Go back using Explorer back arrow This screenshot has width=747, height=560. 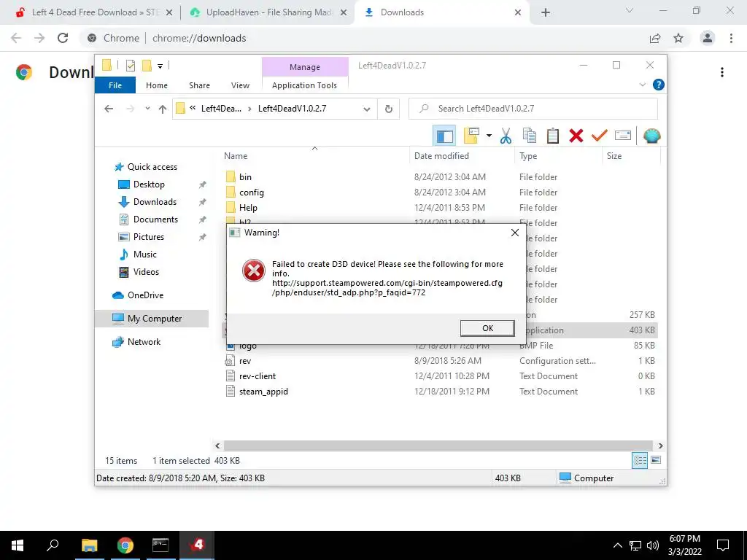click(109, 109)
